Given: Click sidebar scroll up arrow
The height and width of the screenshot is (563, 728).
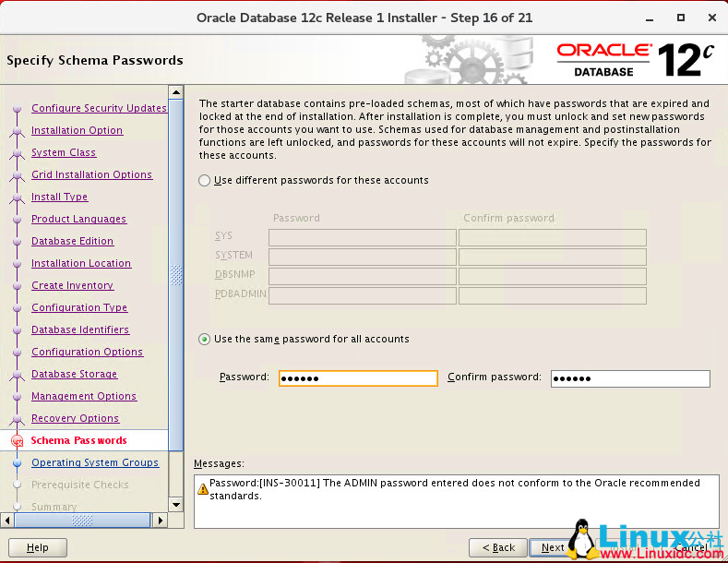Looking at the screenshot, I should pyautogui.click(x=176, y=92).
